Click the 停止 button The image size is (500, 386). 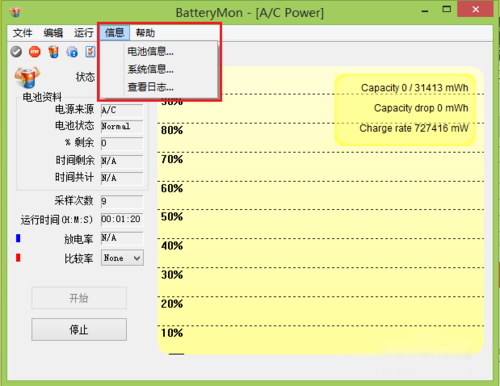click(x=79, y=329)
